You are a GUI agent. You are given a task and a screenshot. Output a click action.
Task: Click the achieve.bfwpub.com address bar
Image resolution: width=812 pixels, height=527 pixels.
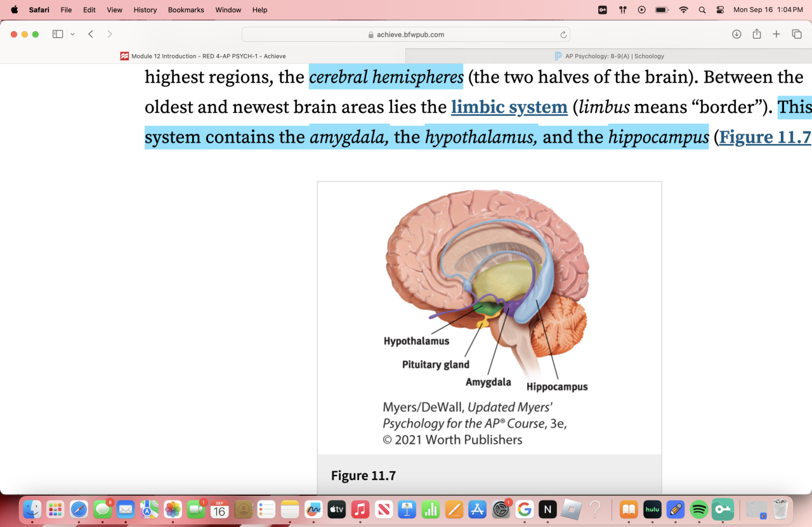406,35
